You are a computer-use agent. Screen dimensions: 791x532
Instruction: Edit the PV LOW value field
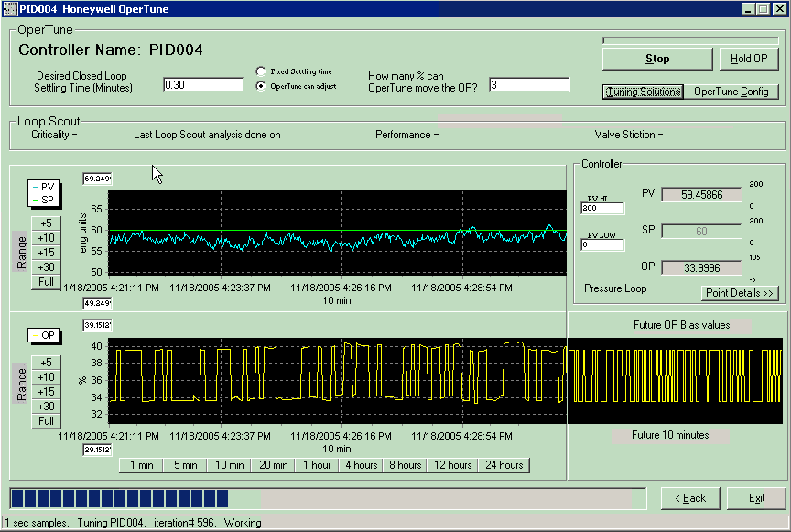pyautogui.click(x=603, y=245)
